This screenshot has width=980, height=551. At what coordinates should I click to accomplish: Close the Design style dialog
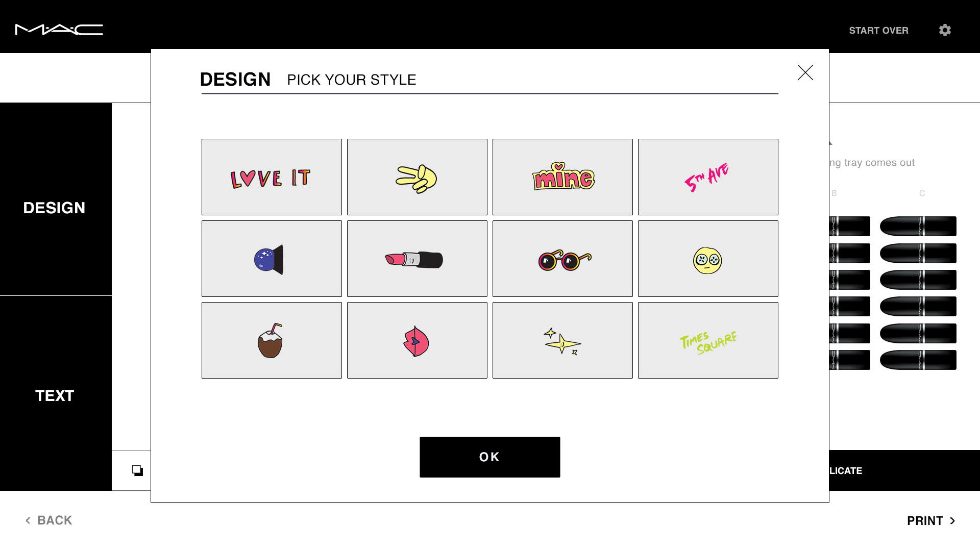[x=805, y=72]
